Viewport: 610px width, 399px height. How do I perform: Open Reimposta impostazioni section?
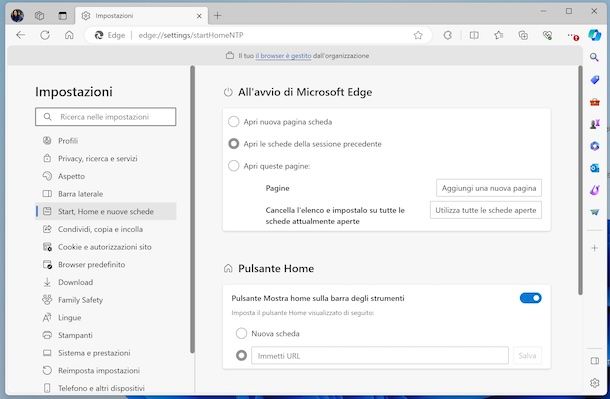click(x=106, y=370)
